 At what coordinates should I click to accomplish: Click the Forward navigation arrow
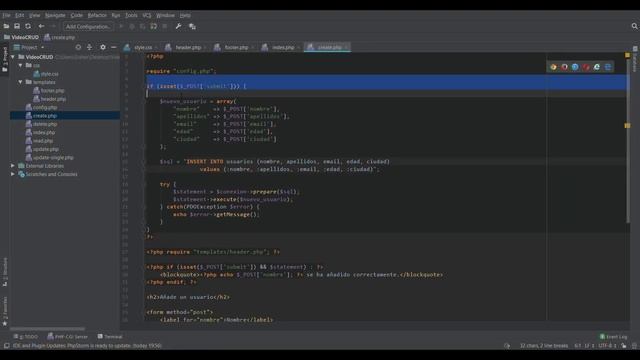(53, 26)
